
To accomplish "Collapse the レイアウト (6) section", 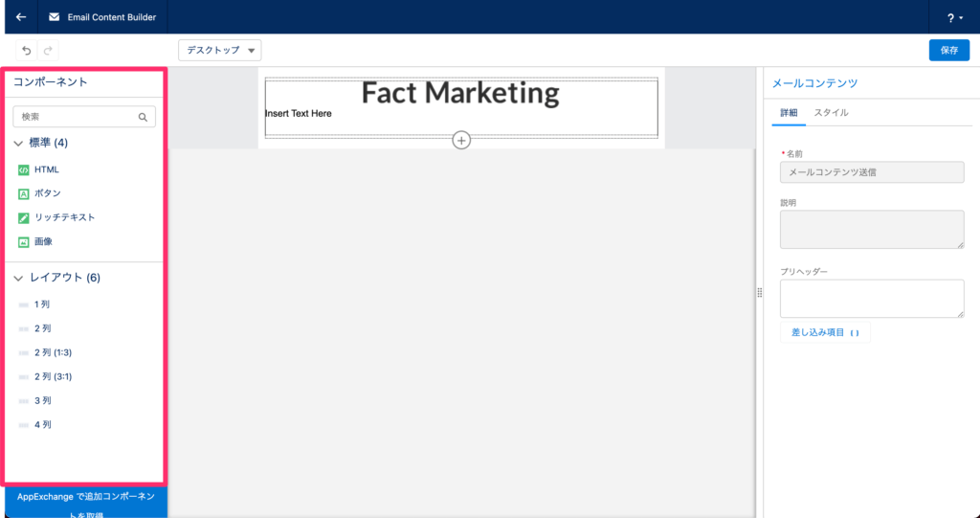I will [x=19, y=279].
